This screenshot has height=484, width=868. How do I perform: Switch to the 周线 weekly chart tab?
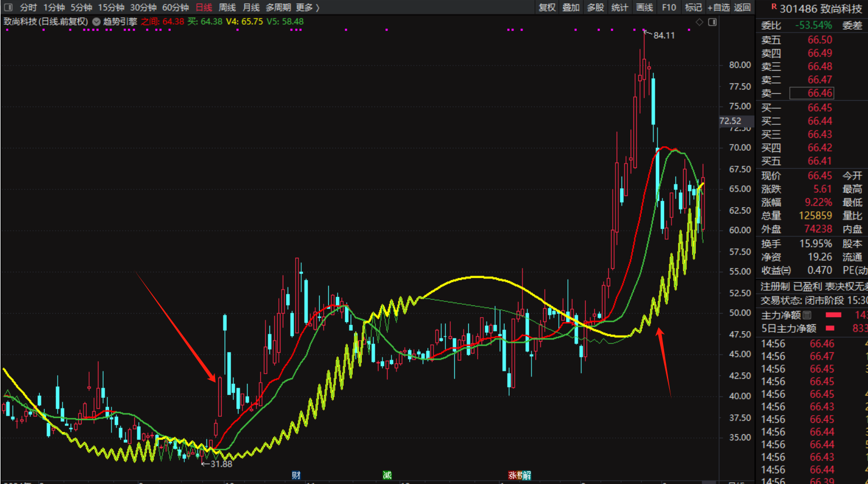pos(227,7)
